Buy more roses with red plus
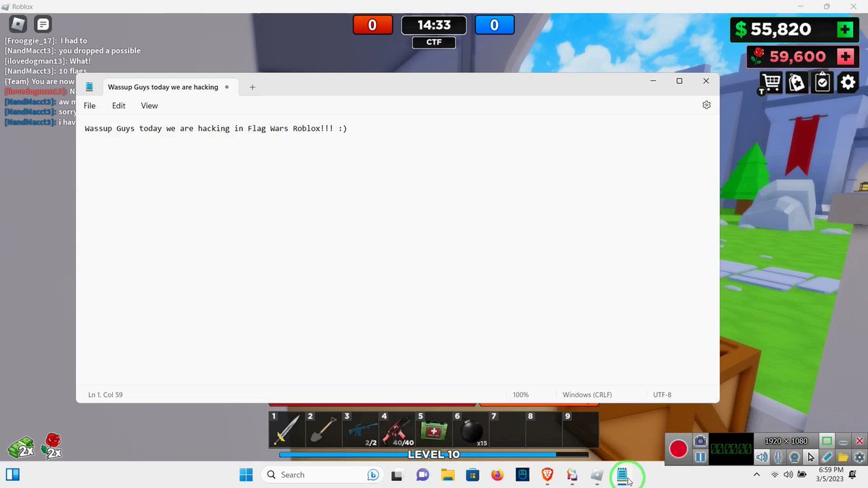Screen dimensions: 868x488 (x=845, y=56)
